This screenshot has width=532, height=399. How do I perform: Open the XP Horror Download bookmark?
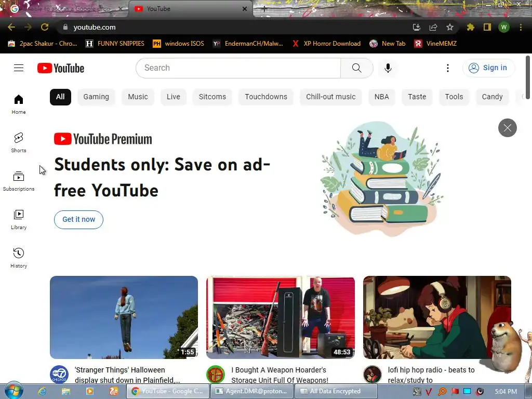coord(326,44)
